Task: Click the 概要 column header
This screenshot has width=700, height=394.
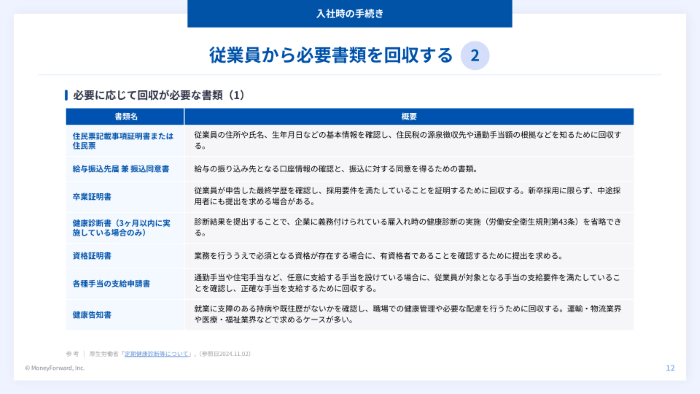Action: tap(409, 116)
